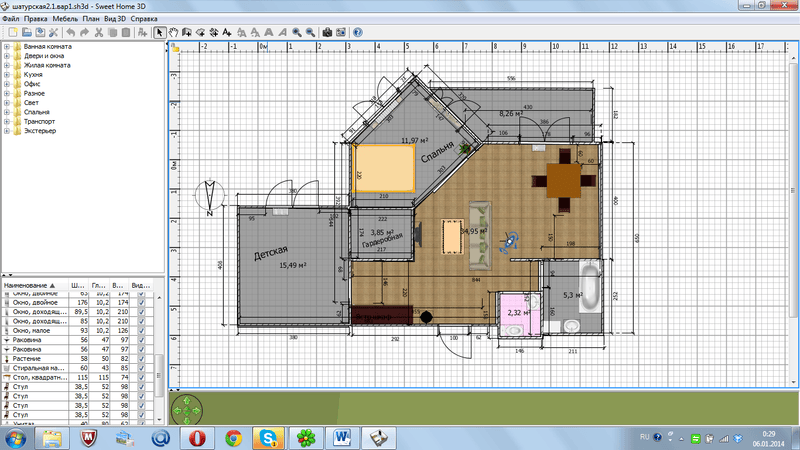The width and height of the screenshot is (800, 450).
Task: Click the undo arrow in toolbar
Action: point(70,33)
